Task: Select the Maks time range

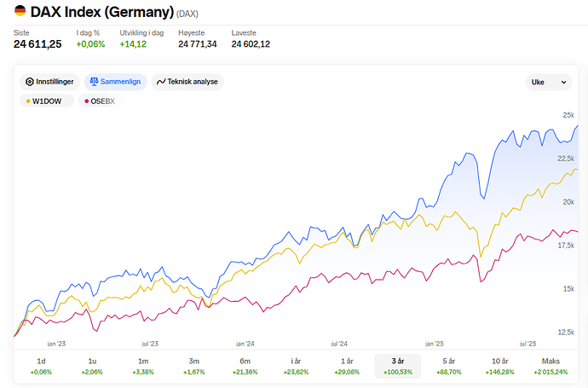Action: 550,366
